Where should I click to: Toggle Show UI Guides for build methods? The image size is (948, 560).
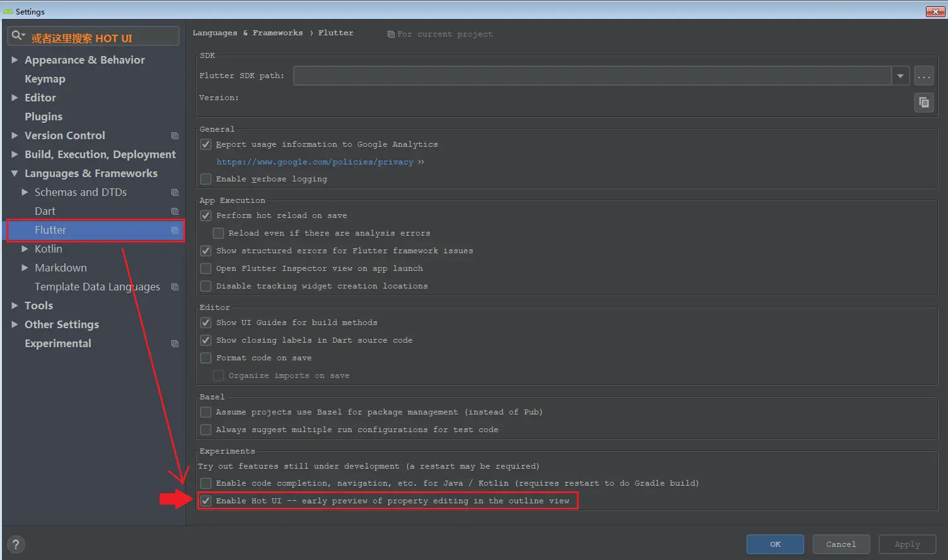pyautogui.click(x=205, y=323)
